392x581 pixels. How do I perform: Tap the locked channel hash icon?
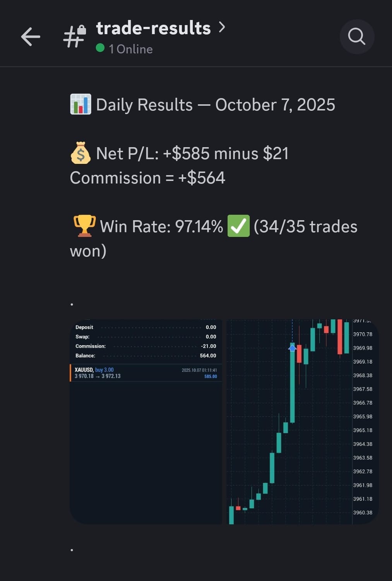tap(75, 37)
